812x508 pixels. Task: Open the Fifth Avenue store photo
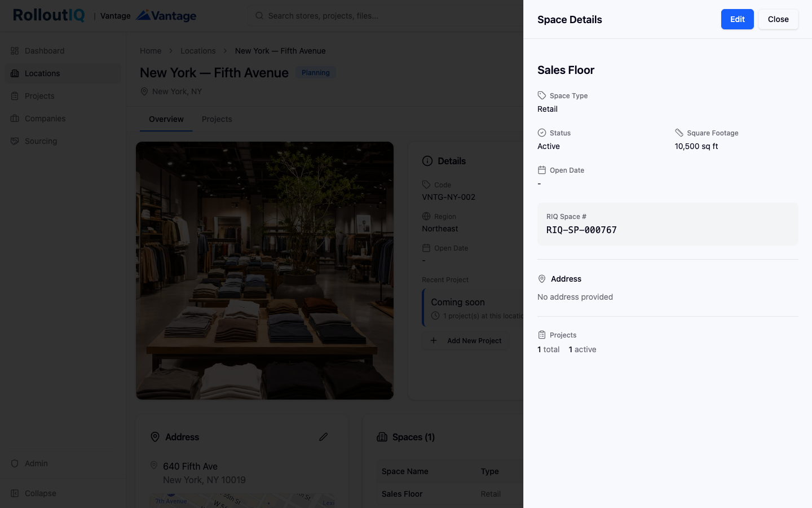[264, 270]
